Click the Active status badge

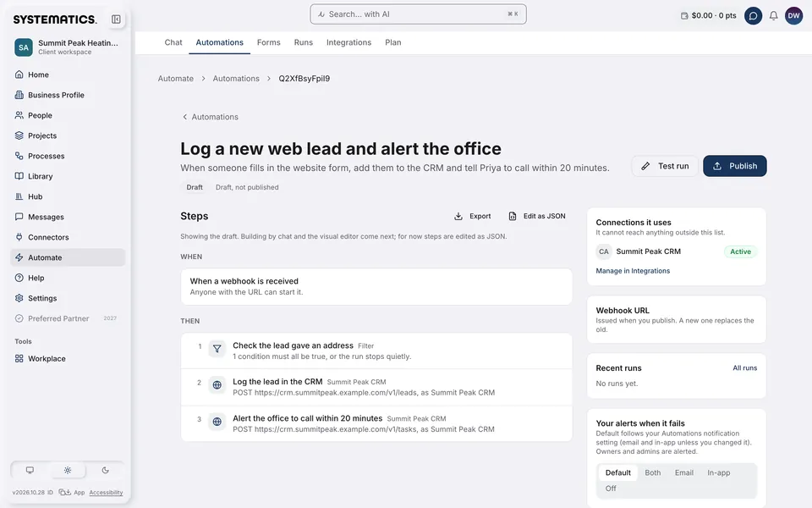pos(741,251)
